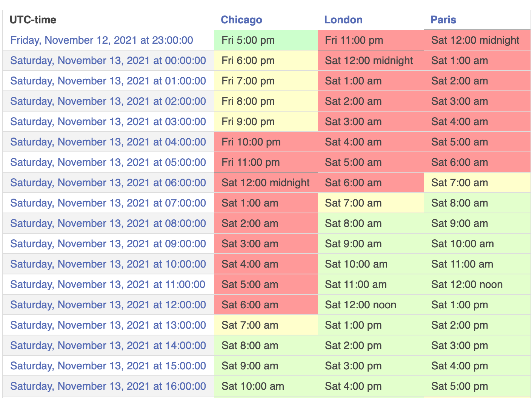Open the Paris column header link

coord(443,20)
